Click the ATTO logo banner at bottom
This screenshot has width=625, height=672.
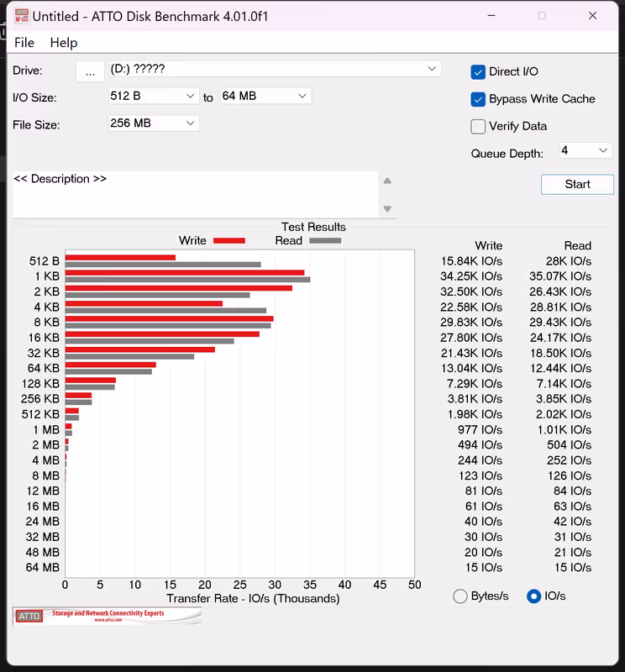tap(107, 616)
